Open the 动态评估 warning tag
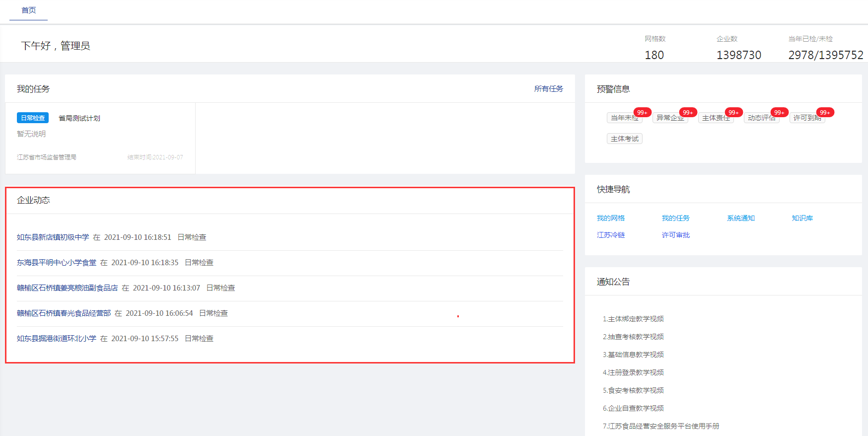The image size is (868, 436). click(x=761, y=118)
